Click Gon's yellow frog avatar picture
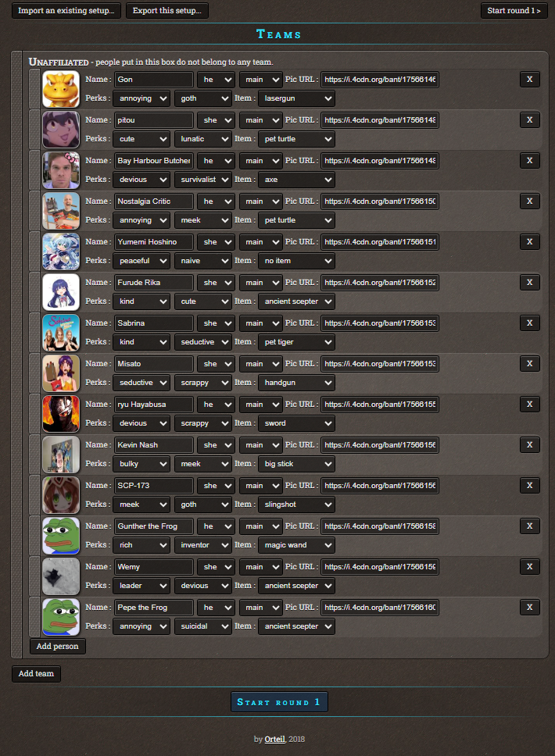This screenshot has width=555, height=756. point(61,89)
